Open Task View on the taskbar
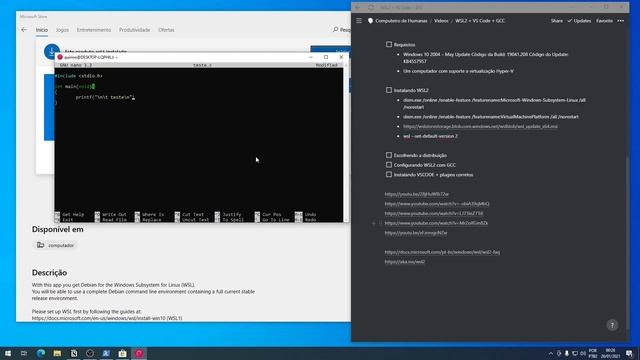 24,353
